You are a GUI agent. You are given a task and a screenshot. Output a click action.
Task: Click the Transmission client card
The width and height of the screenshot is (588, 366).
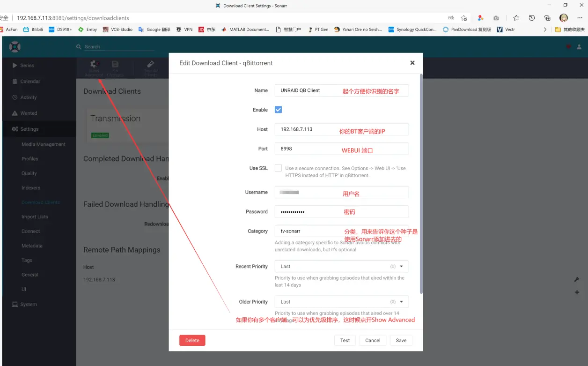pos(127,126)
